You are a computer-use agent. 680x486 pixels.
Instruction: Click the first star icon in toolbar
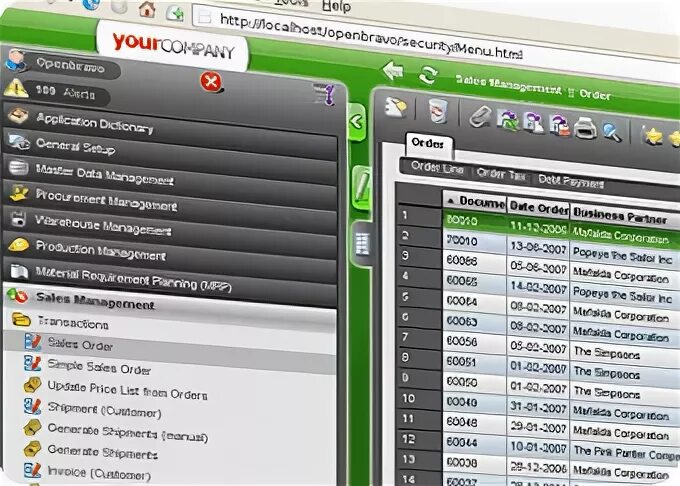tap(653, 135)
